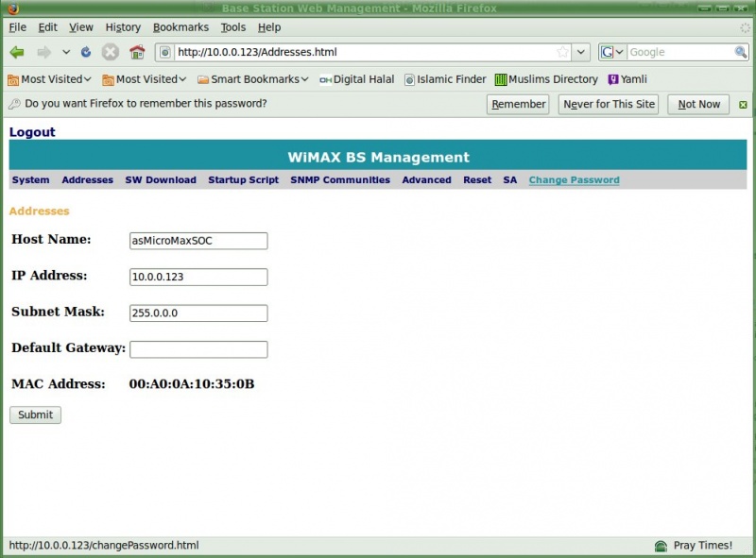Open the Muslims Directory bookmark
This screenshot has height=558, width=756.
pos(546,79)
